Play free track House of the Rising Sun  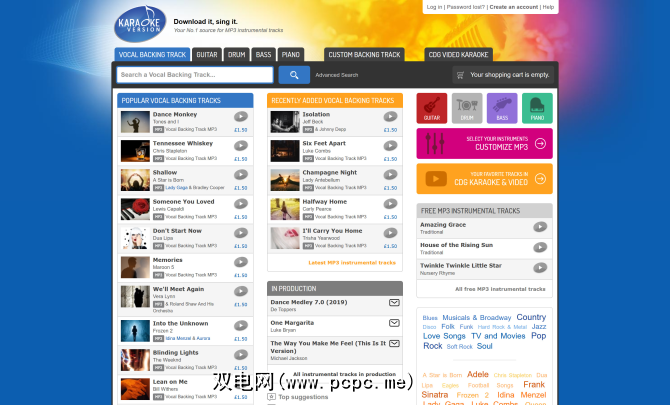click(540, 247)
